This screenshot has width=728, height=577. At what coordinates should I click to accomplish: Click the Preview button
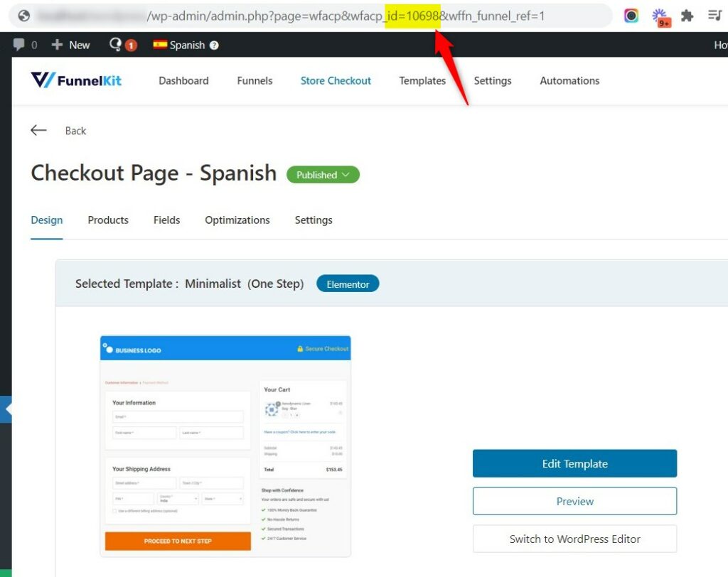(x=574, y=501)
